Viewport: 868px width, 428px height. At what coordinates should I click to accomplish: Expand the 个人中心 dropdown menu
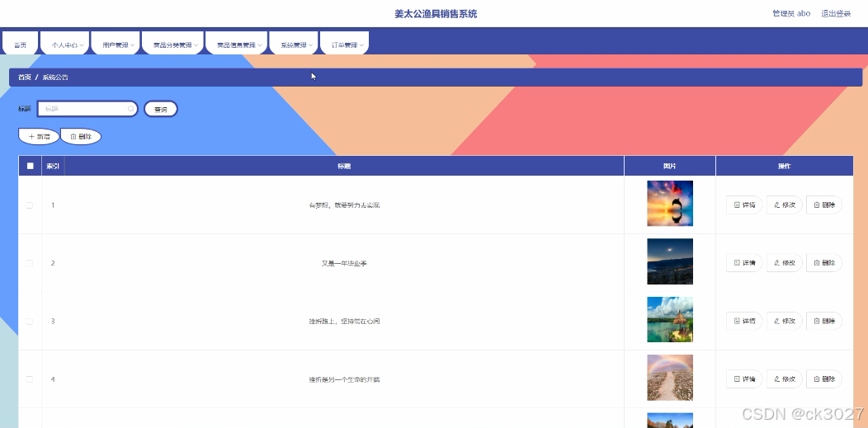(x=64, y=45)
